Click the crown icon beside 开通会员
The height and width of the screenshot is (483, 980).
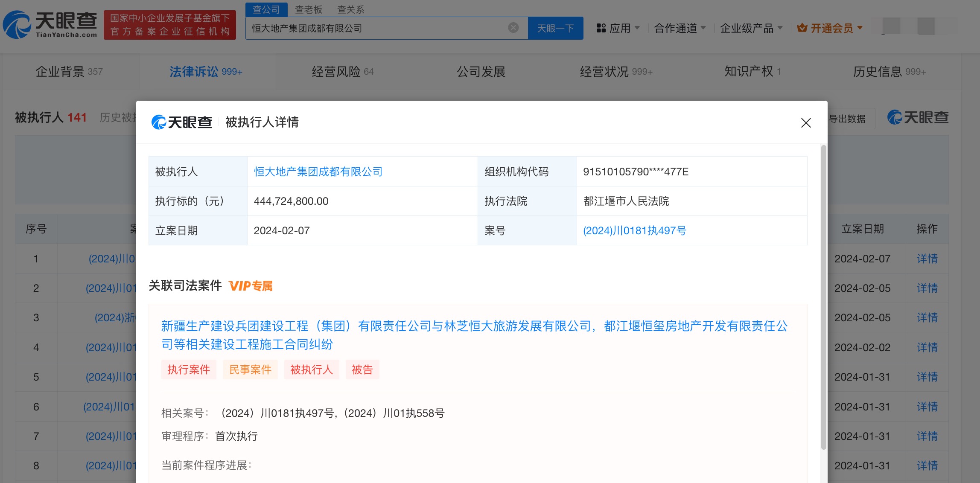(x=802, y=28)
